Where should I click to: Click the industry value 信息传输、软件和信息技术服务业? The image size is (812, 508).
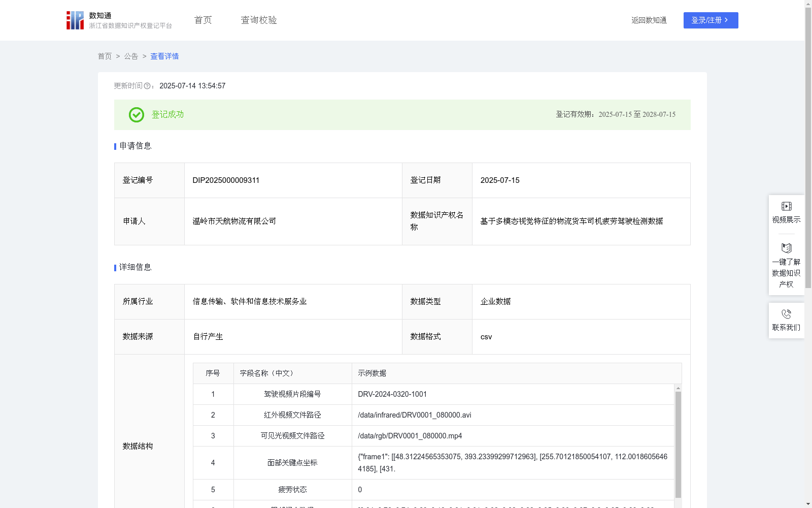[x=250, y=302]
